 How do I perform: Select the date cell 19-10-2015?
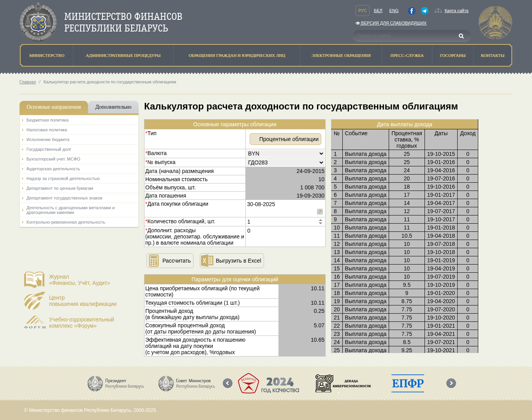(441, 154)
